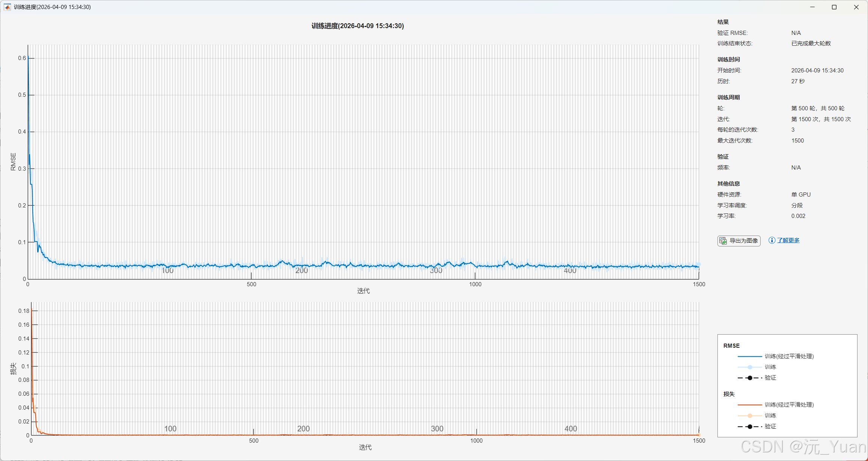The height and width of the screenshot is (461, 868).
Task: Click the export icon inside 导出为图像 button
Action: 723,241
